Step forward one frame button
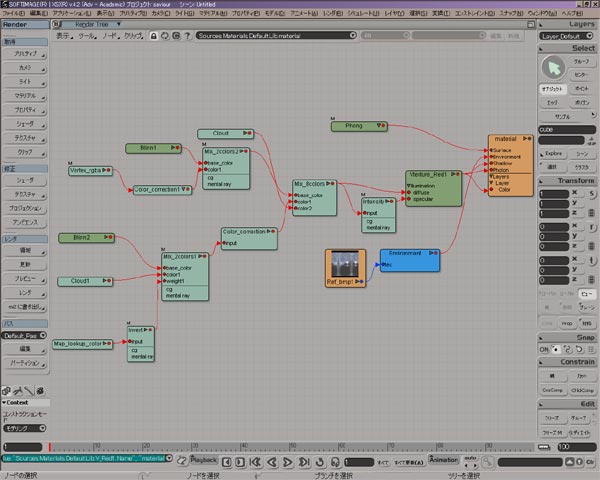This screenshot has width=600, height=480. (x=240, y=462)
